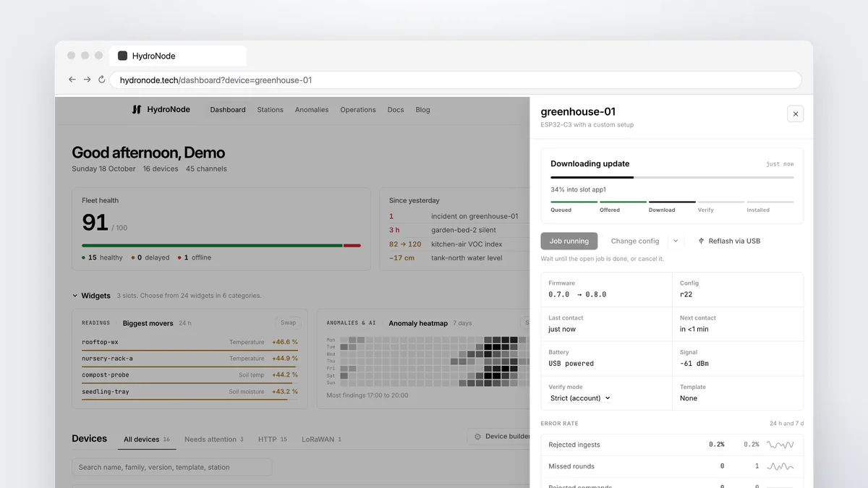Click the Battery USB powered value
This screenshot has width=868, height=488.
click(571, 364)
